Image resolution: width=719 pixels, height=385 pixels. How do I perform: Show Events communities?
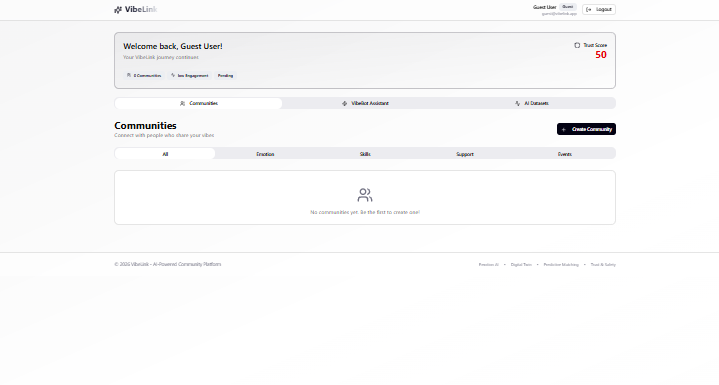tap(565, 154)
